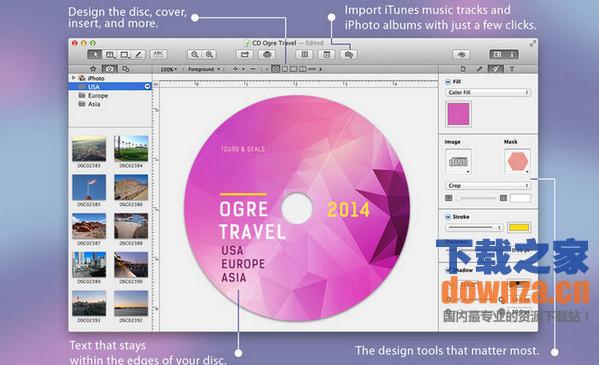The width and height of the screenshot is (599, 365).
Task: Click the TOURS & DEALS disc text
Action: [243, 149]
